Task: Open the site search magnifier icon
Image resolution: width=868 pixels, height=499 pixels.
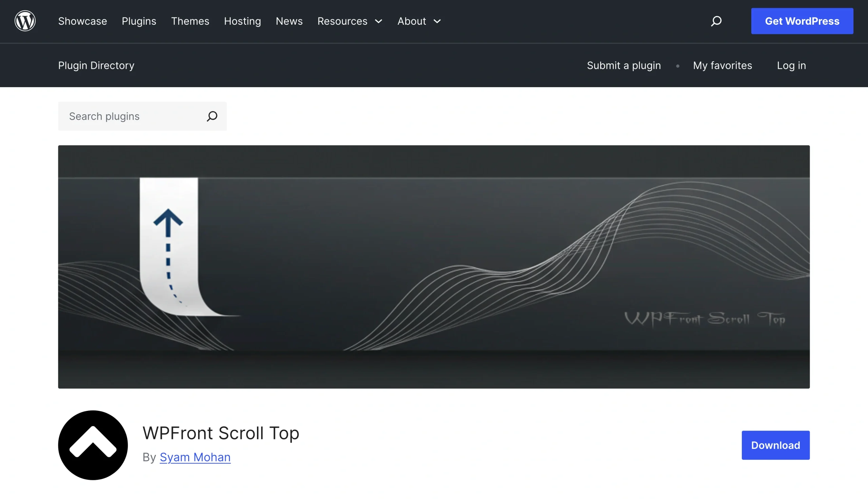Action: [x=716, y=21]
